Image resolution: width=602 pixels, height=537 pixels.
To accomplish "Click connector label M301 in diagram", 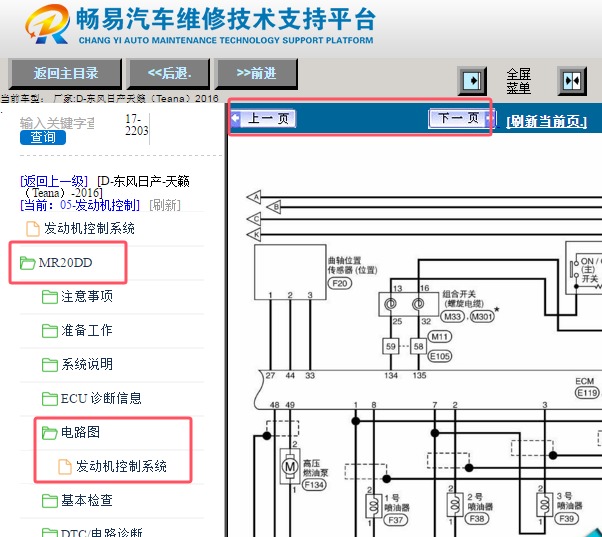I will pyautogui.click(x=482, y=317).
